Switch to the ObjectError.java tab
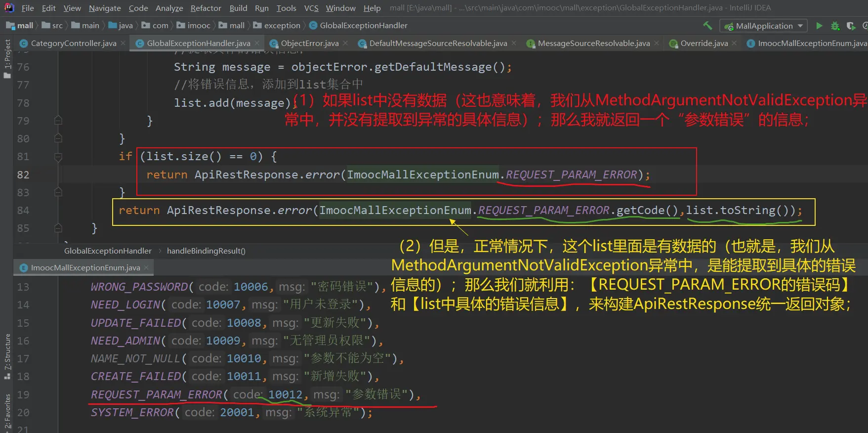Image resolution: width=868 pixels, height=433 pixels. (309, 43)
